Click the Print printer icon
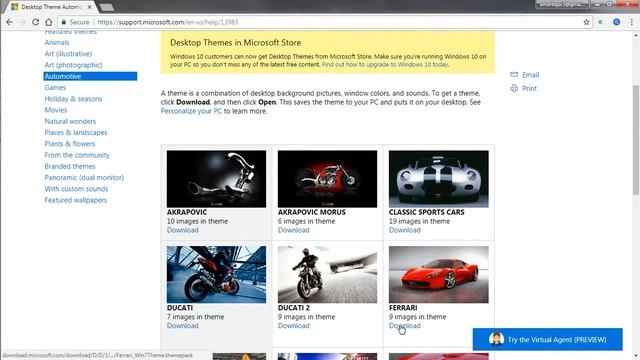Image resolution: width=640 pixels, height=360 pixels. pos(514,88)
